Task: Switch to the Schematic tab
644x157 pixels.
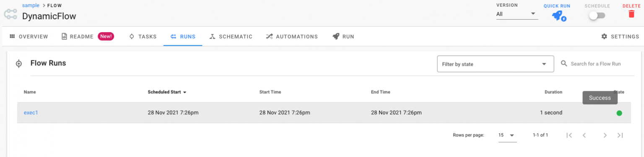Action: (x=231, y=36)
